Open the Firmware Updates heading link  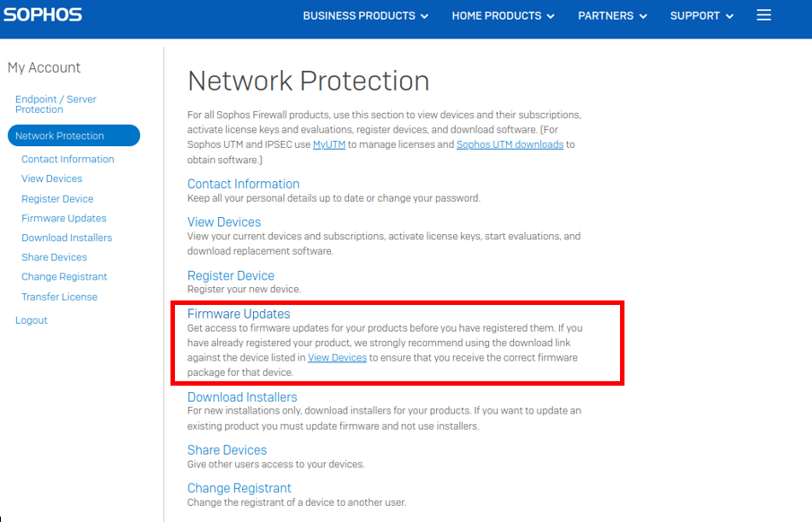tap(239, 314)
